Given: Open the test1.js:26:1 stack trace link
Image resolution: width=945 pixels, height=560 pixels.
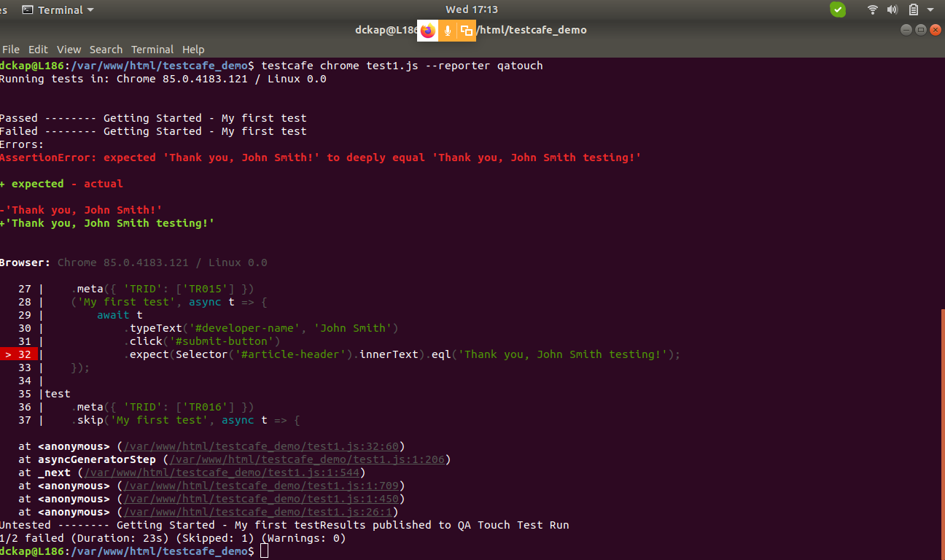Looking at the screenshot, I should point(257,512).
